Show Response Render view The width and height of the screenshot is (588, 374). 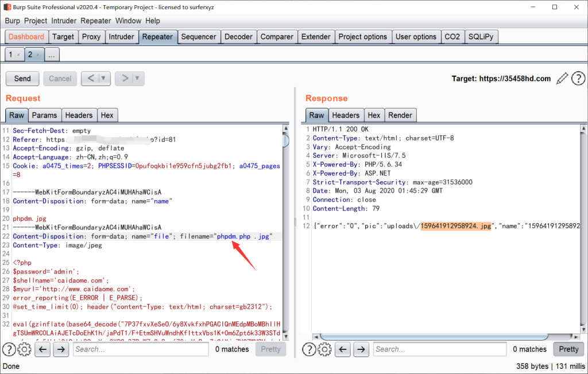(400, 115)
